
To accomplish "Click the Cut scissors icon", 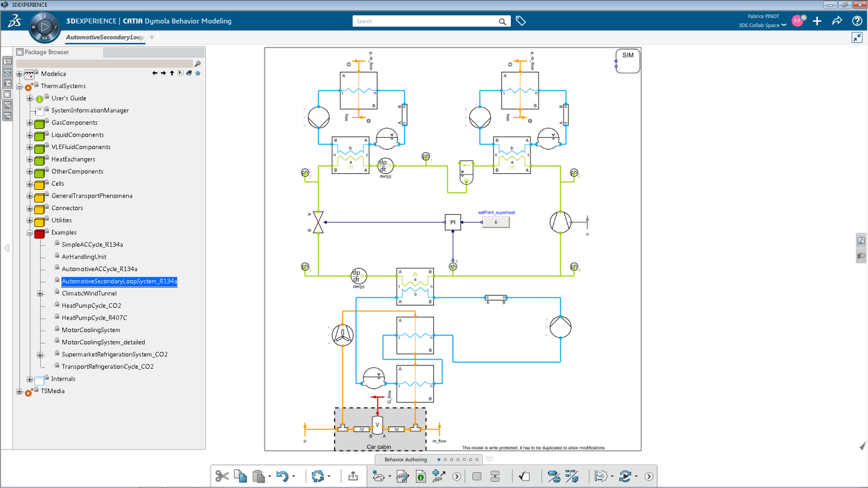I will point(222,476).
